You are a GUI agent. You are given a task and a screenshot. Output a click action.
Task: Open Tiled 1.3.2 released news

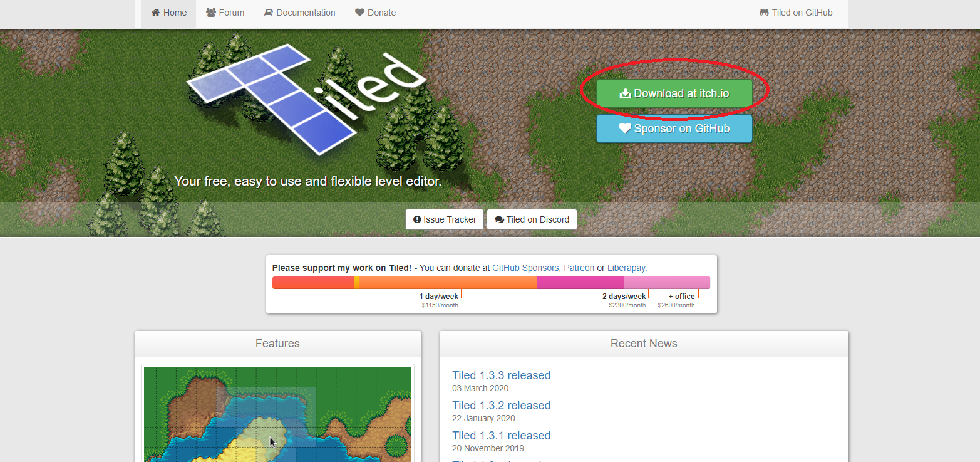501,406
